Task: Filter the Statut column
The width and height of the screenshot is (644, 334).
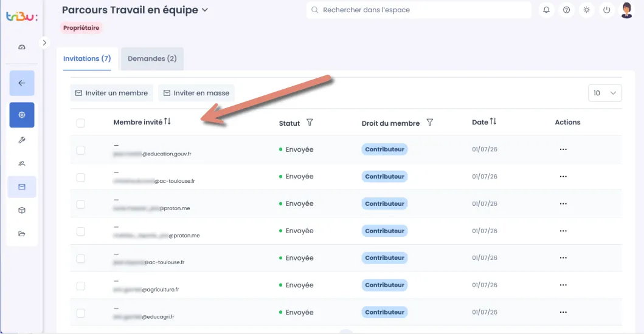Action: point(310,122)
